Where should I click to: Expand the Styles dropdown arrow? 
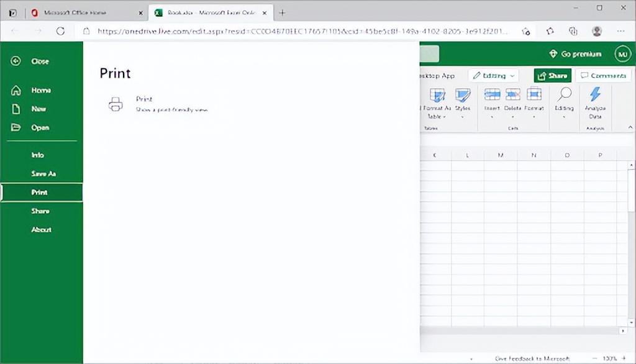click(462, 117)
